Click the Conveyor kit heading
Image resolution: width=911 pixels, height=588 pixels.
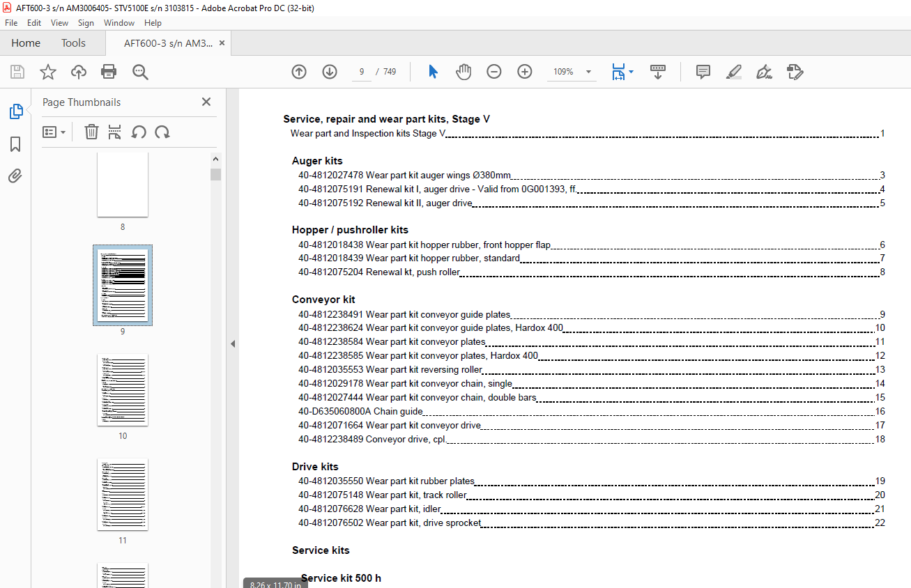[x=323, y=300]
